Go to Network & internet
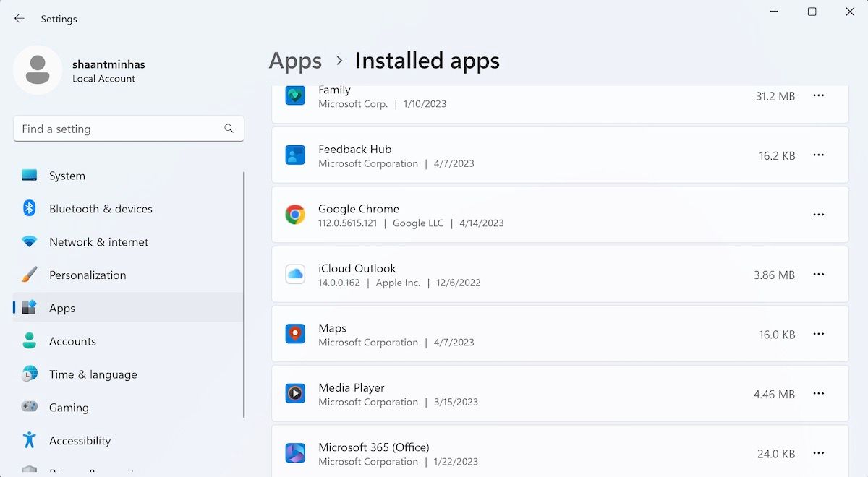This screenshot has width=868, height=477. coord(129,242)
